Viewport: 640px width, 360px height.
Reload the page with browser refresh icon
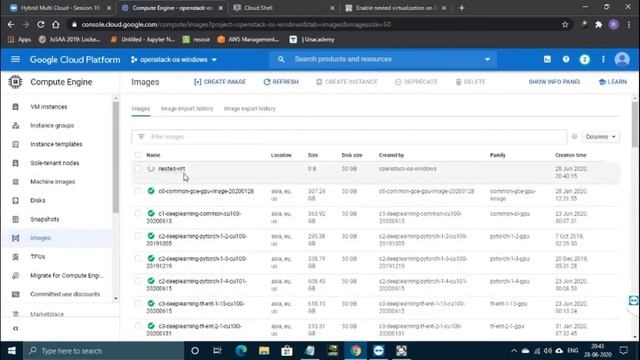click(x=40, y=24)
